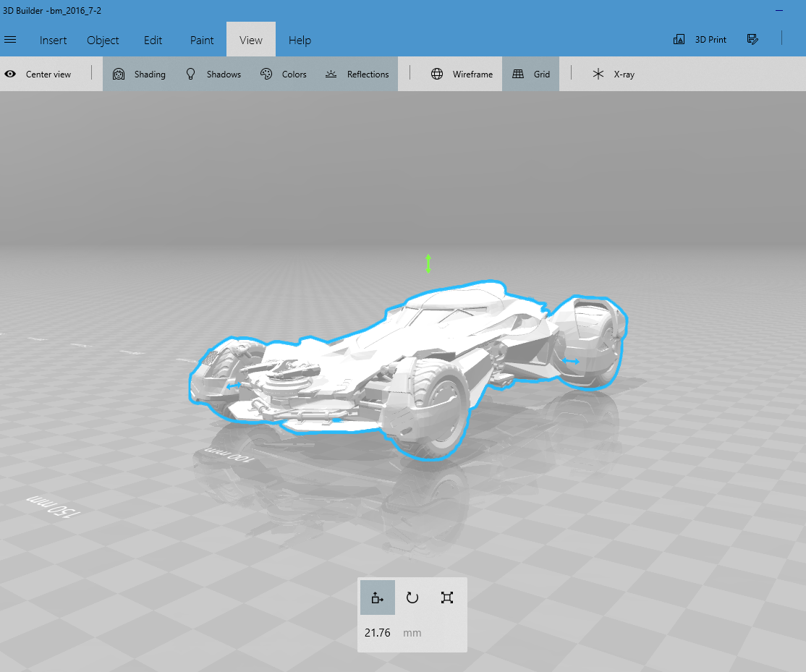The height and width of the screenshot is (672, 806).
Task: Select the Rotate tool icon
Action: 412,597
